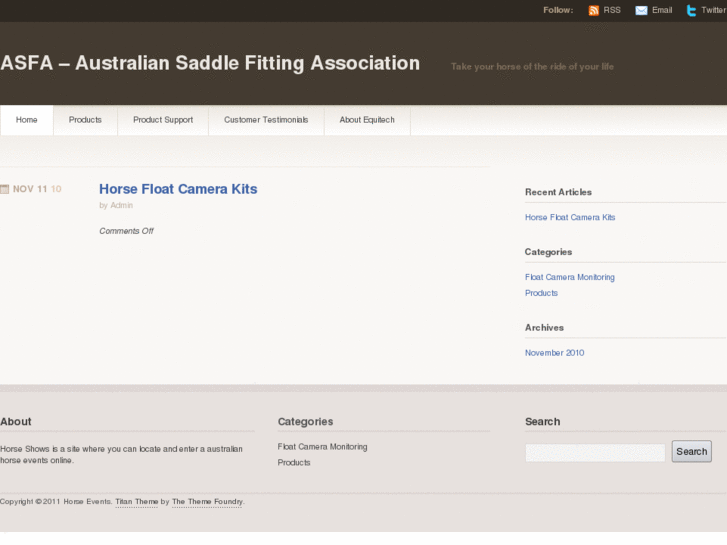
Task: Open Horse Float Camera Kits under Recent Articles
Action: [x=570, y=217]
